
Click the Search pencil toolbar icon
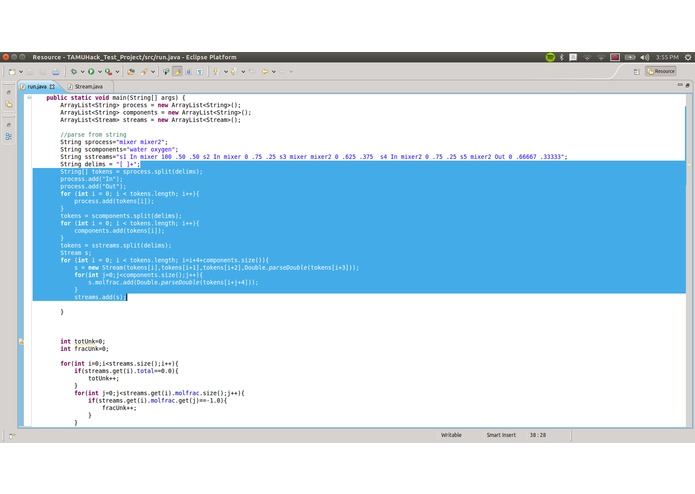click(x=144, y=71)
